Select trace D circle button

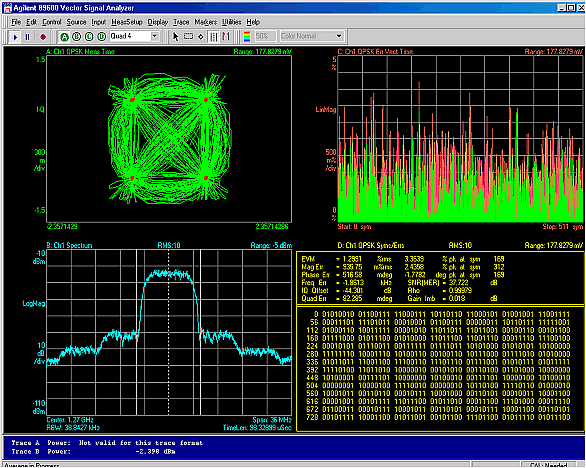click(101, 37)
